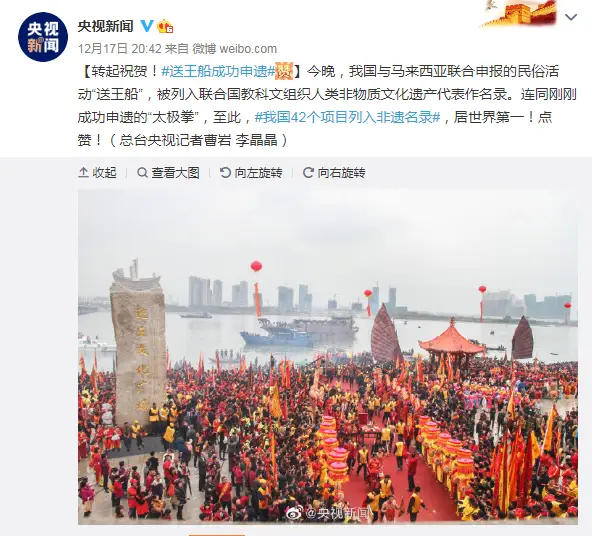This screenshot has height=536, width=592.
Task: Click the festival crowd photo
Action: coord(328,357)
